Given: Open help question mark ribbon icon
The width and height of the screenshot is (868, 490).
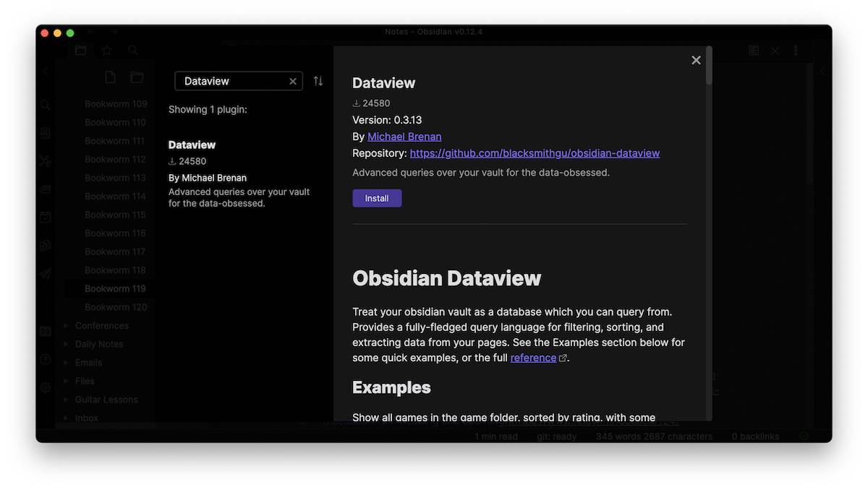Looking at the screenshot, I should point(46,359).
